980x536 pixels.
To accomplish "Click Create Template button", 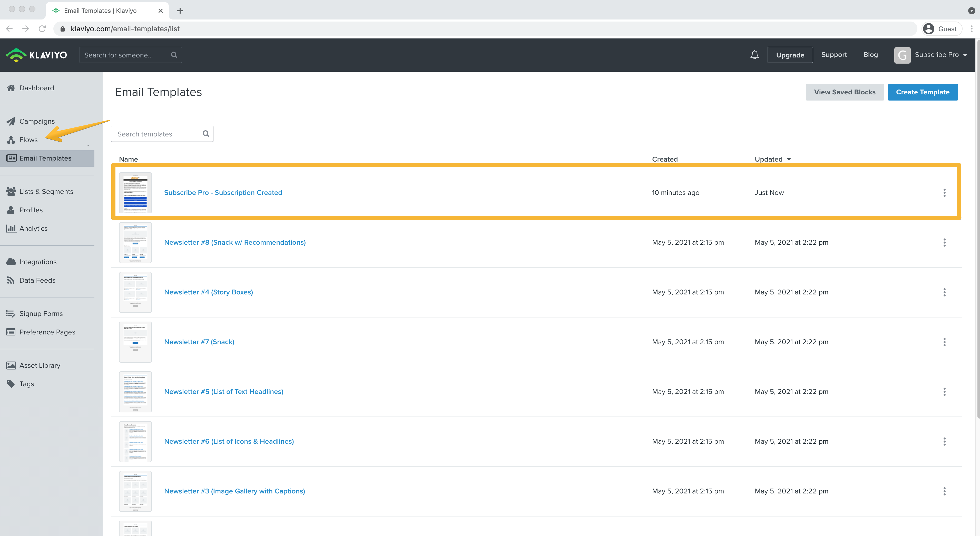I will [923, 92].
